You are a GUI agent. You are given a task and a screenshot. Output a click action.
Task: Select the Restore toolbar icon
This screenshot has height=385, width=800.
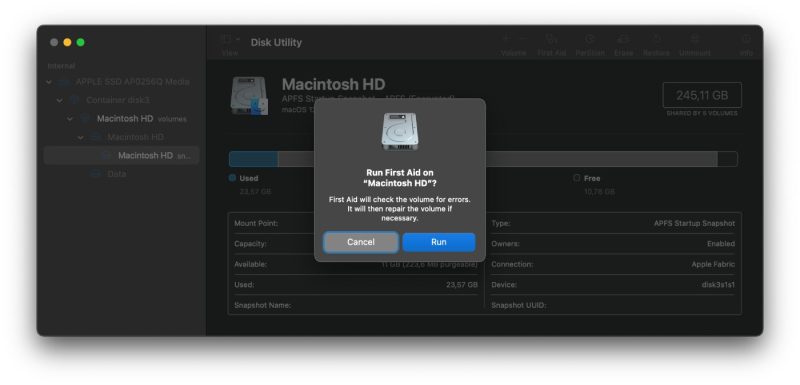pos(657,39)
